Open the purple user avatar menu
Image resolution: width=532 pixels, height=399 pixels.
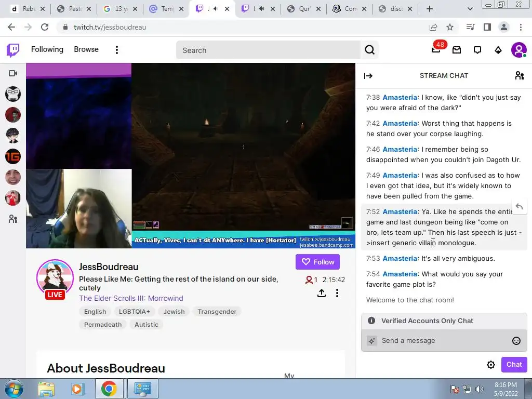[x=519, y=50]
